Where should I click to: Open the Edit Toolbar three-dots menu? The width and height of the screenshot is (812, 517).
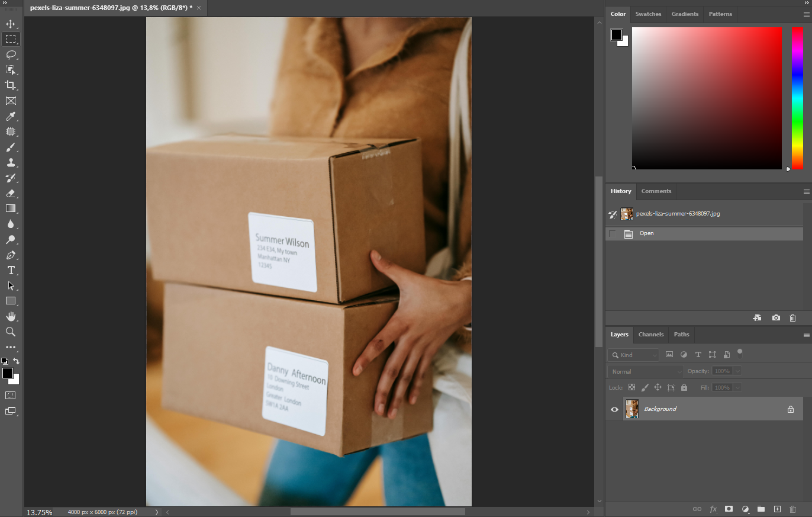click(x=11, y=347)
